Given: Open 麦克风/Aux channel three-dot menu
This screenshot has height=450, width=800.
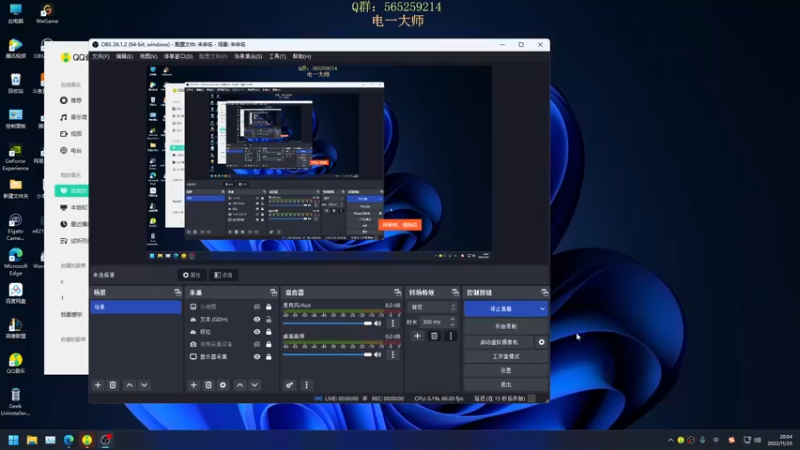Looking at the screenshot, I should [393, 323].
